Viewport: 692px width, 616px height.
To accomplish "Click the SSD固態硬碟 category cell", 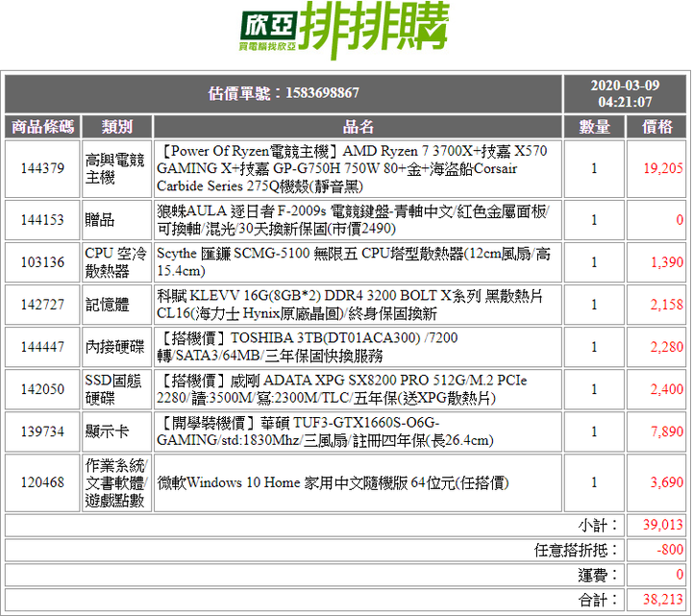I will pos(117,389).
